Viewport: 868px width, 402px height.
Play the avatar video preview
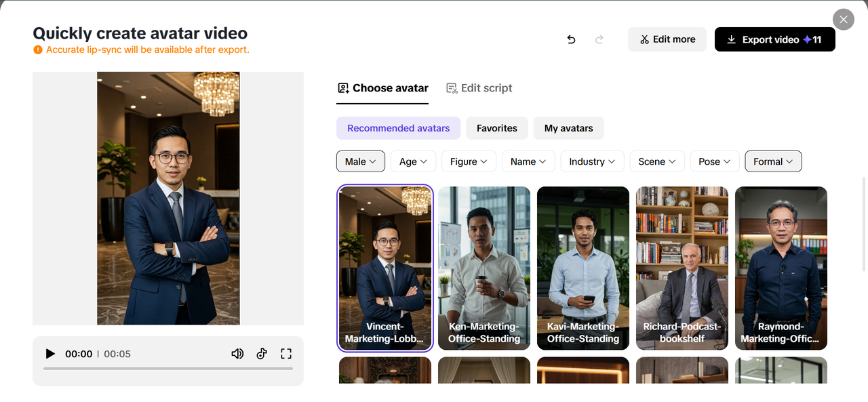click(50, 354)
